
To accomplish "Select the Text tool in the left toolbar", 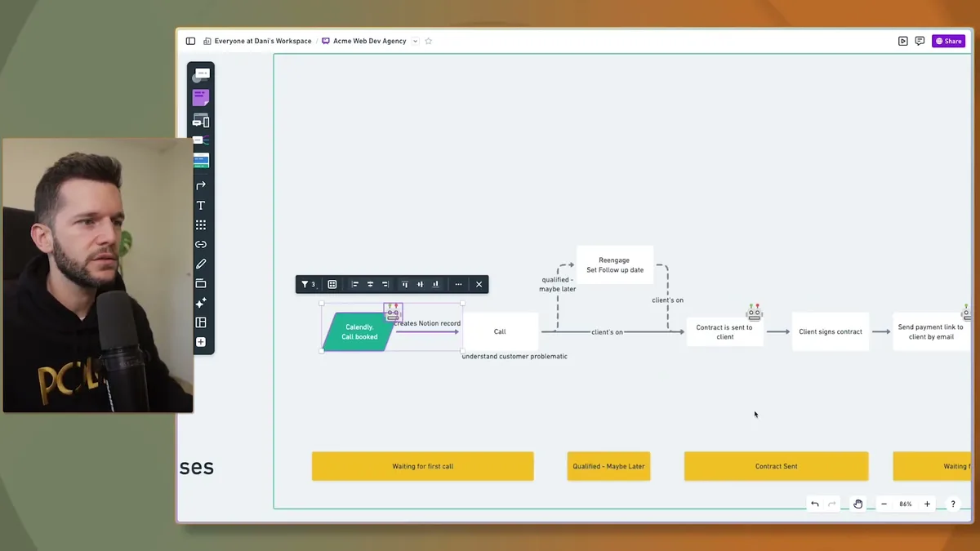I will point(201,205).
